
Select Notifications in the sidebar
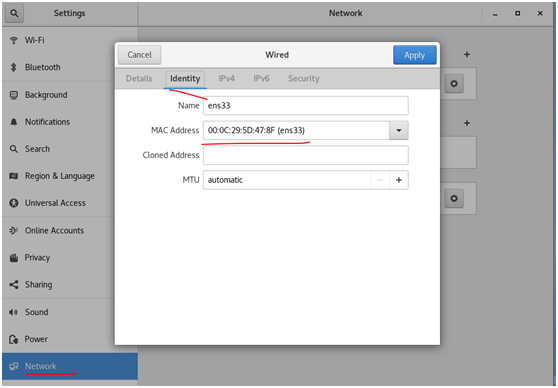click(47, 122)
